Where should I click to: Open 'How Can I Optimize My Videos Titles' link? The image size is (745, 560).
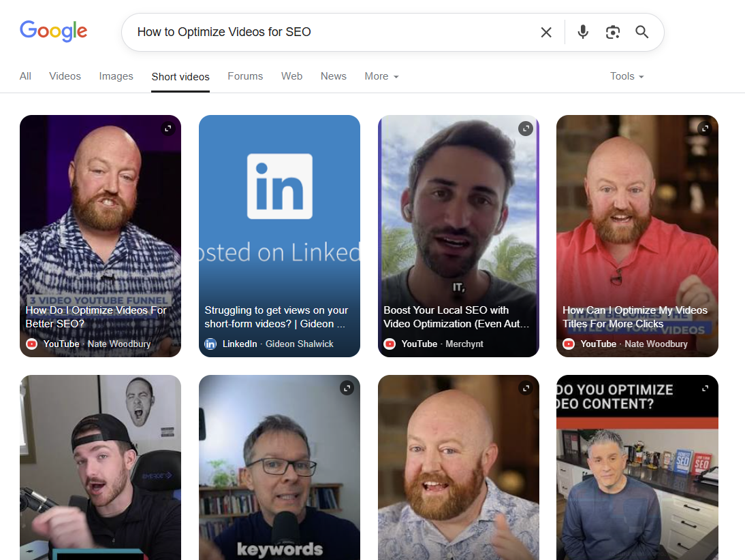pos(635,316)
